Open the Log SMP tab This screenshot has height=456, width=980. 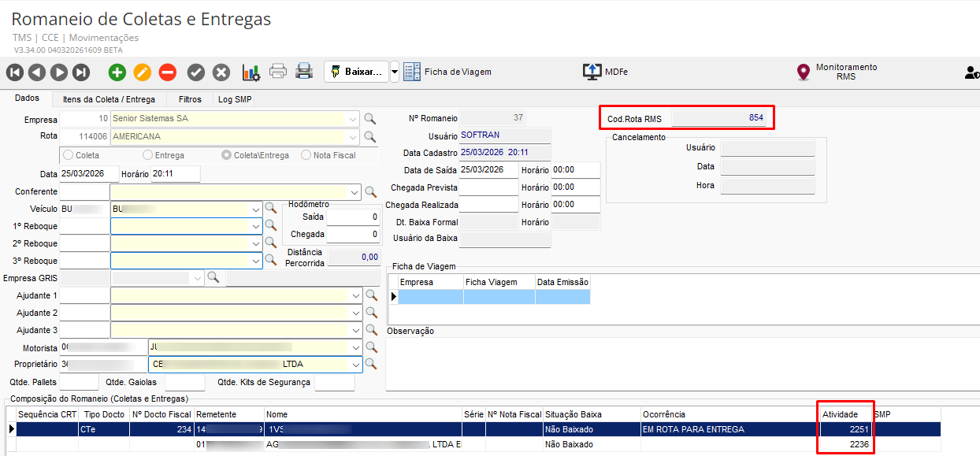235,99
